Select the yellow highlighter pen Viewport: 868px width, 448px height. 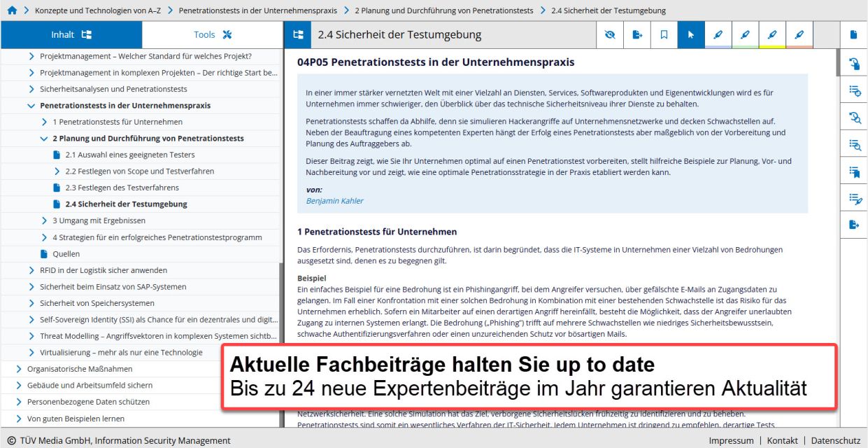click(x=772, y=34)
